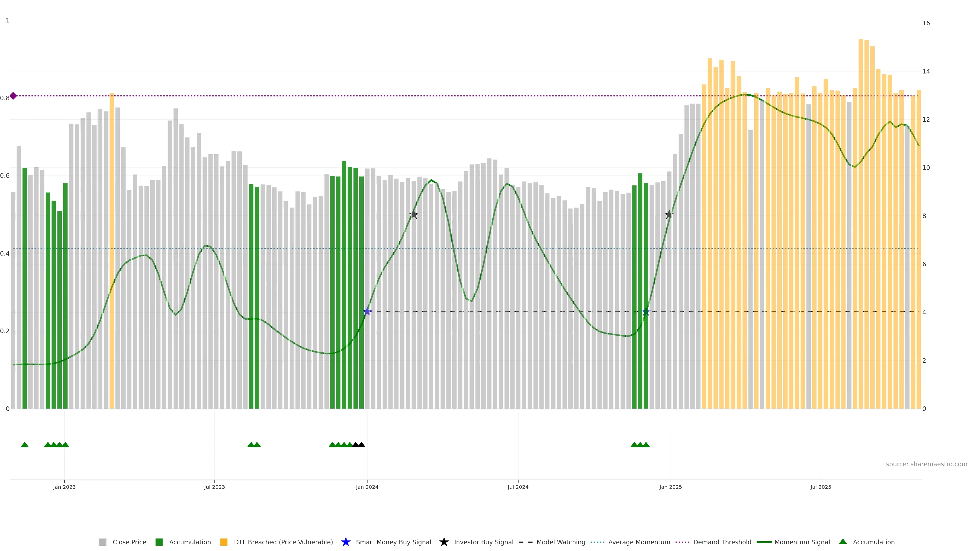980x551 pixels.
Task: Click the green Accumulation triangle legend icon
Action: tap(843, 542)
